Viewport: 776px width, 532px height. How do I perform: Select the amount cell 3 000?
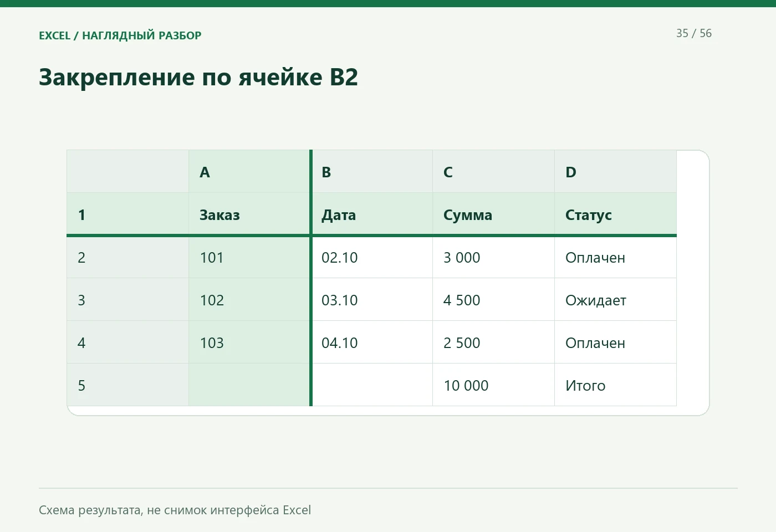[493, 257]
